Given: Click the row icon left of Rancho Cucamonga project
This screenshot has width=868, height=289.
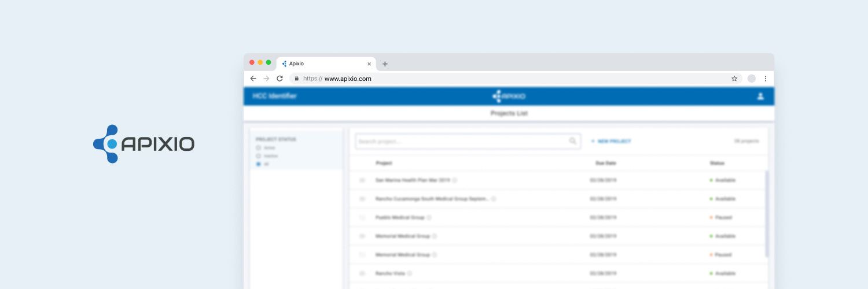Looking at the screenshot, I should pos(362,199).
